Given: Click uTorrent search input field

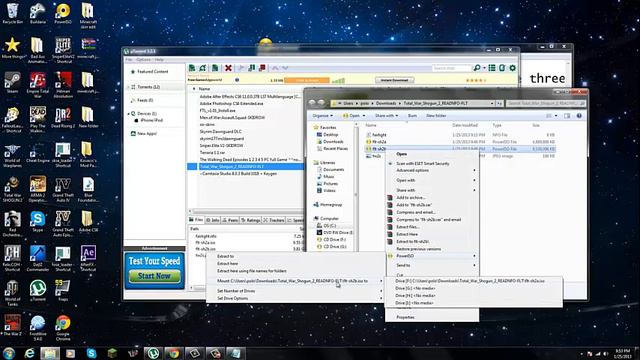Looking at the screenshot, I should [x=451, y=68].
